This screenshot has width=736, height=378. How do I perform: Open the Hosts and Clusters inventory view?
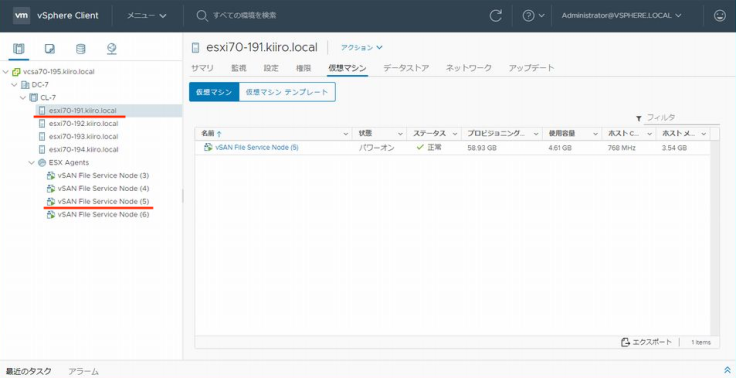[19, 49]
